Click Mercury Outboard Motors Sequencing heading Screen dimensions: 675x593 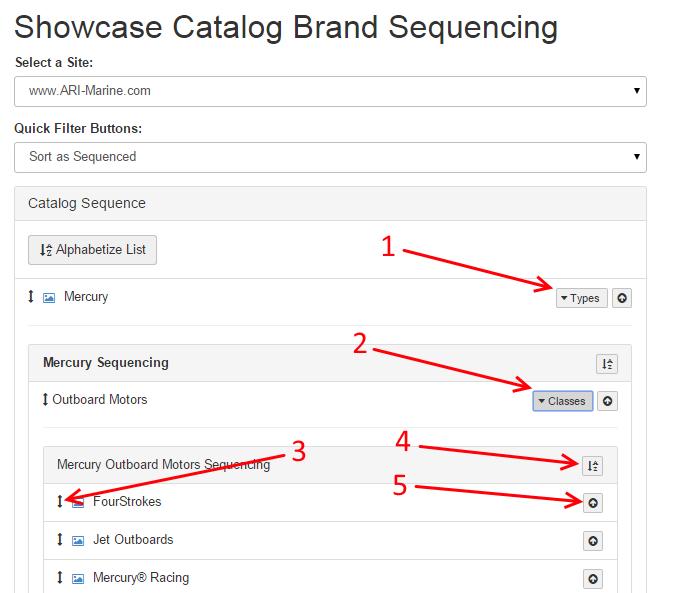(x=164, y=465)
